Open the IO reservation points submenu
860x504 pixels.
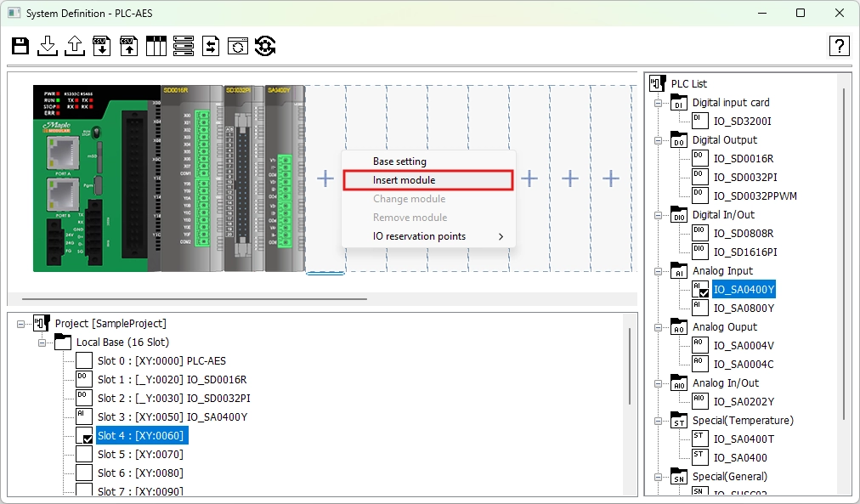click(x=428, y=236)
